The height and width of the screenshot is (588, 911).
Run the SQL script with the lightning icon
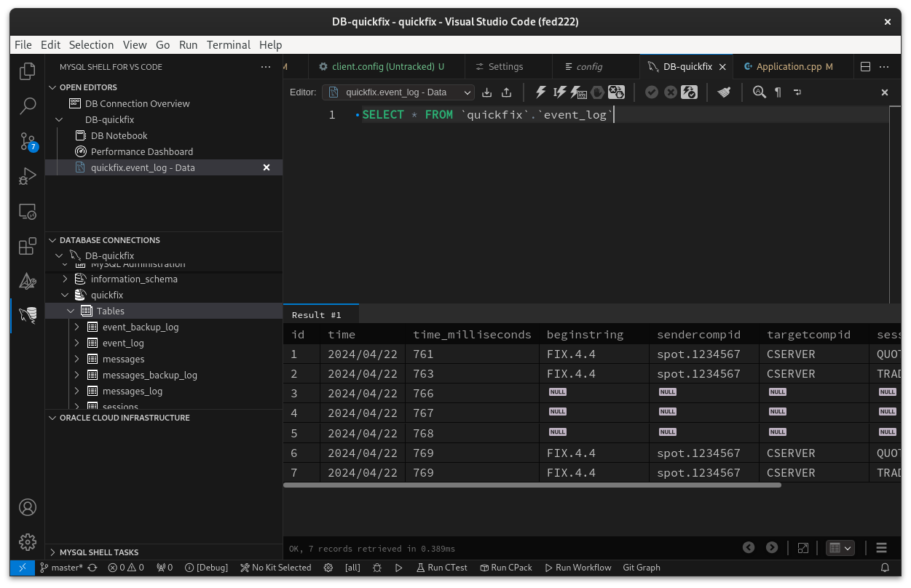540,92
